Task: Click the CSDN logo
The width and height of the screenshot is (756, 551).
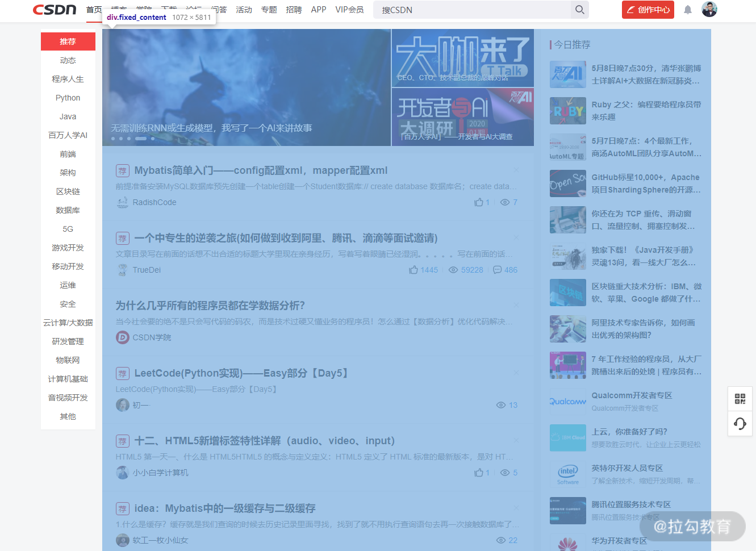Action: (55, 10)
